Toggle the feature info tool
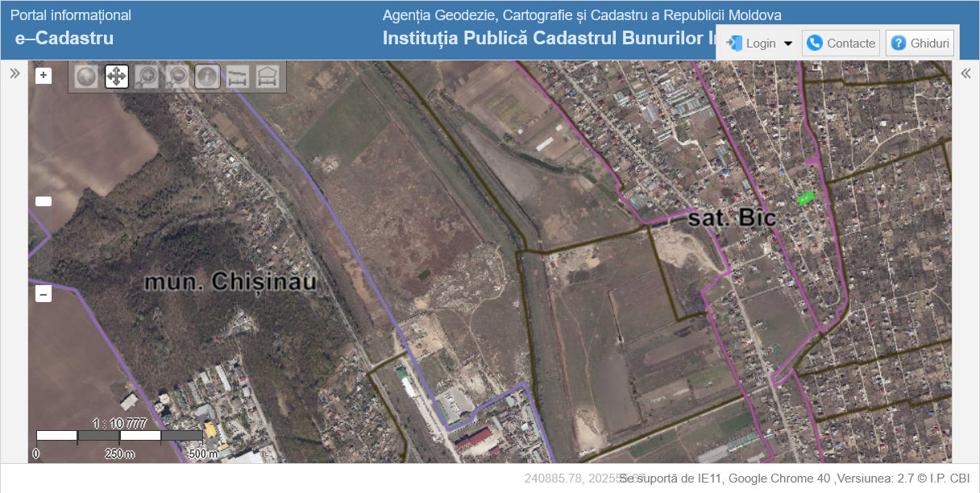 click(207, 77)
